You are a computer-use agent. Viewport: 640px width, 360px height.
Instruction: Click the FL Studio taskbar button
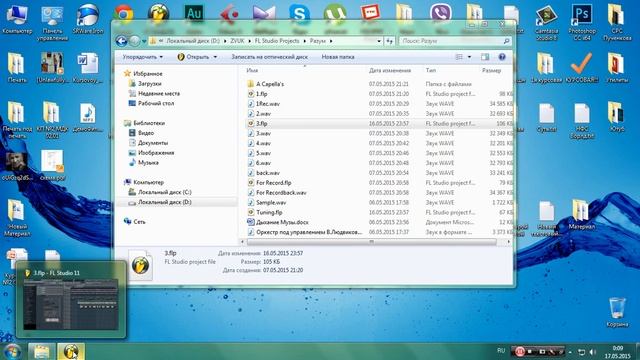click(x=71, y=351)
